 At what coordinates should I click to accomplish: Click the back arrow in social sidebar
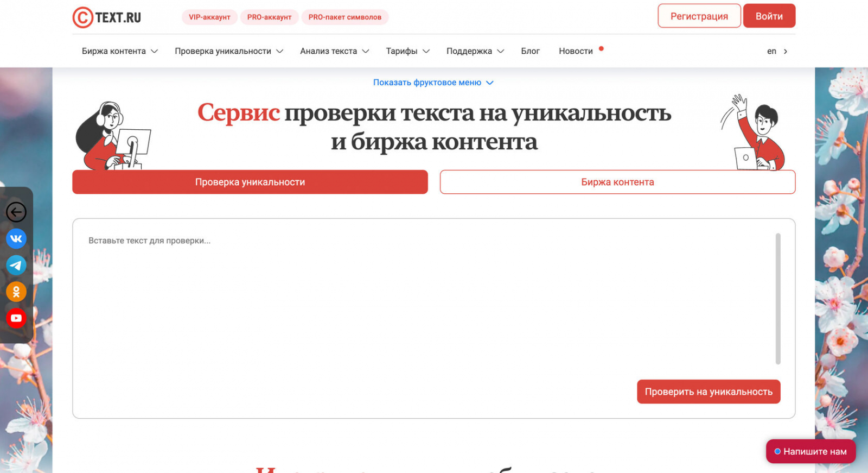click(x=16, y=212)
